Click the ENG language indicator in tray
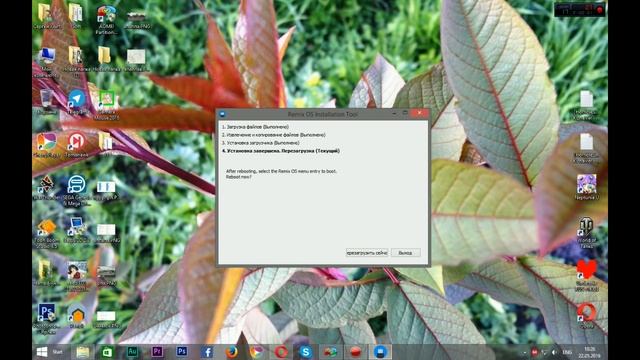640x360 pixels. click(x=567, y=352)
